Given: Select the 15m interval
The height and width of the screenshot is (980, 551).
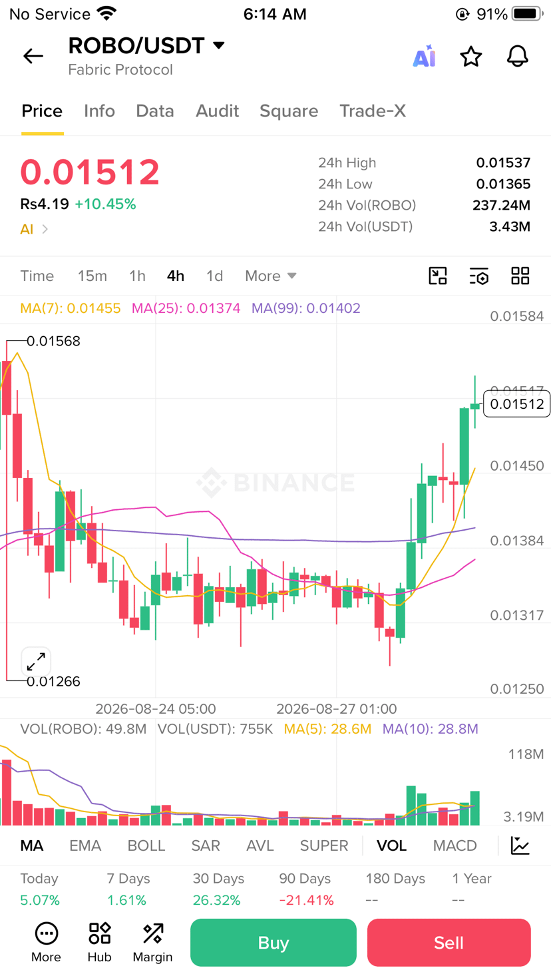Looking at the screenshot, I should pos(92,276).
